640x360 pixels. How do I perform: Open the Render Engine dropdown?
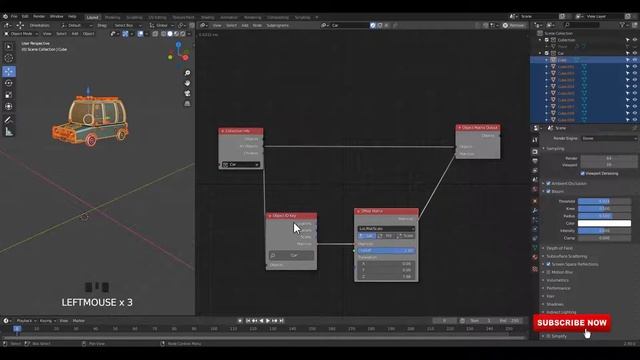[609, 138]
